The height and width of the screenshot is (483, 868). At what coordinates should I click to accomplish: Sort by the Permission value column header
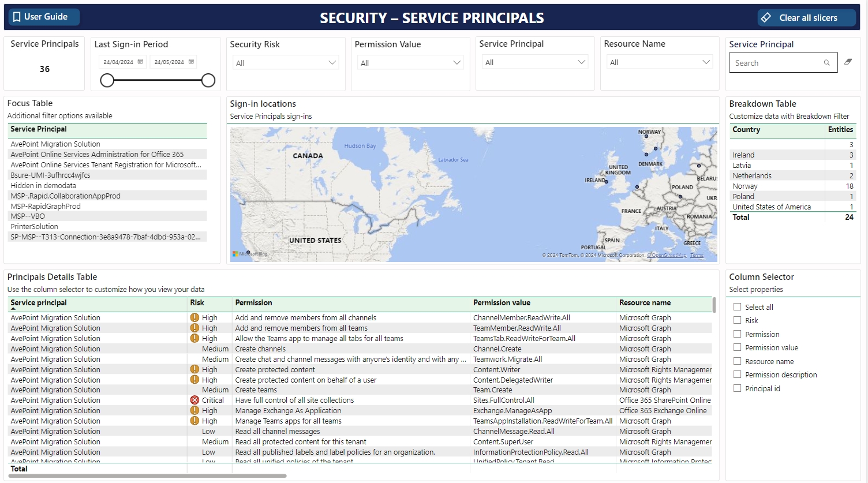click(502, 303)
